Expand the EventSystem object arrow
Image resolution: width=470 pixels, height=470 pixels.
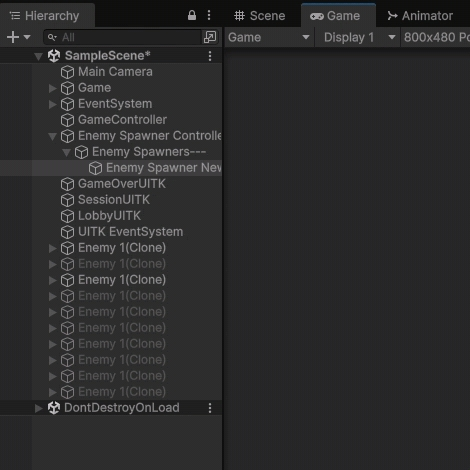[52, 104]
